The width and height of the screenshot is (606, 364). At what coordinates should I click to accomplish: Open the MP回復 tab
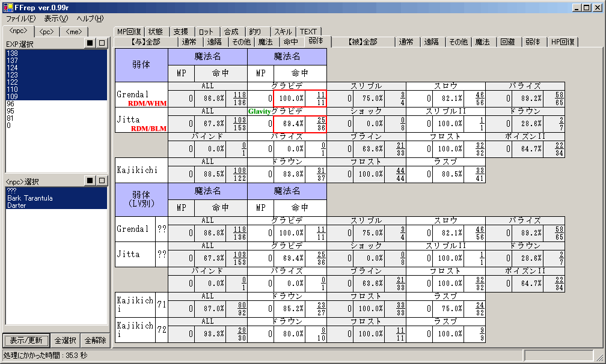[x=129, y=32]
